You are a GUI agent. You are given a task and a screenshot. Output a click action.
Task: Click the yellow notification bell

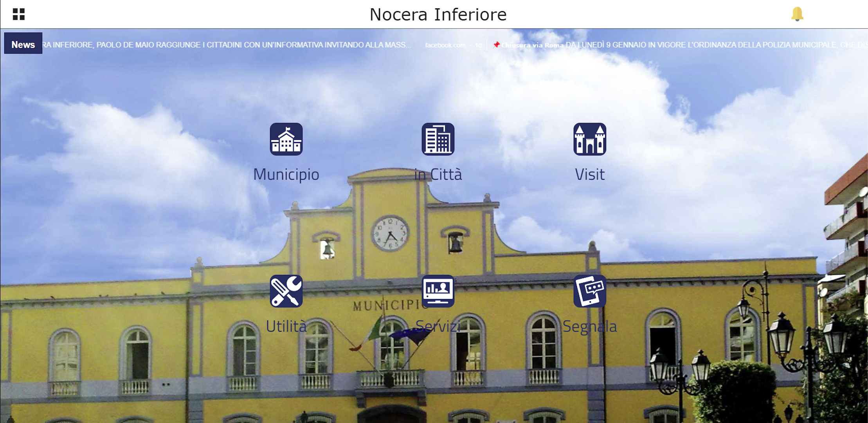pyautogui.click(x=797, y=14)
